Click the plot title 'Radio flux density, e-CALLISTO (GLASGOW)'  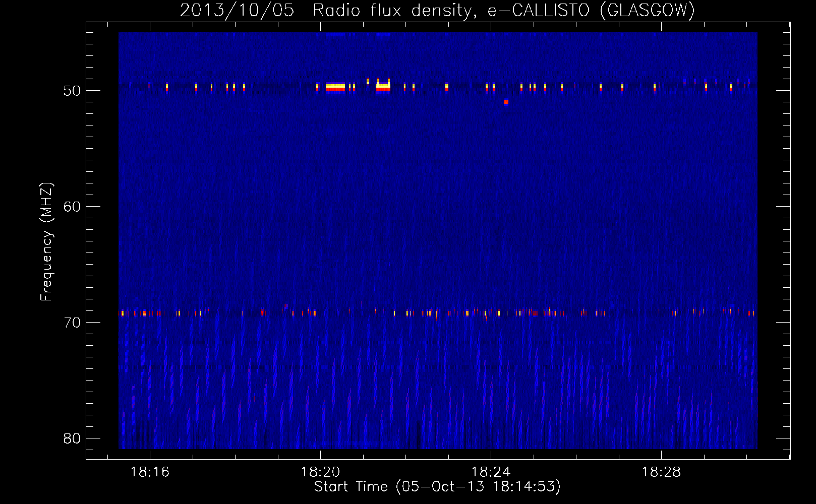(x=504, y=10)
